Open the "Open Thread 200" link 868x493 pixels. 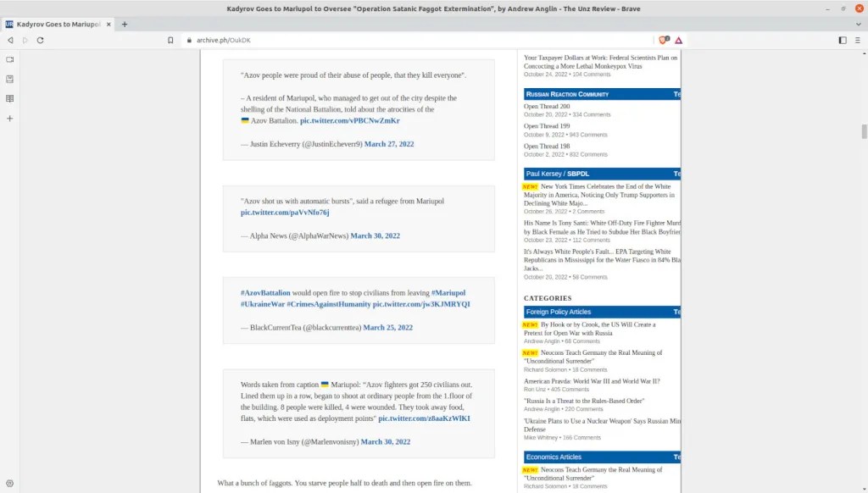tap(547, 107)
